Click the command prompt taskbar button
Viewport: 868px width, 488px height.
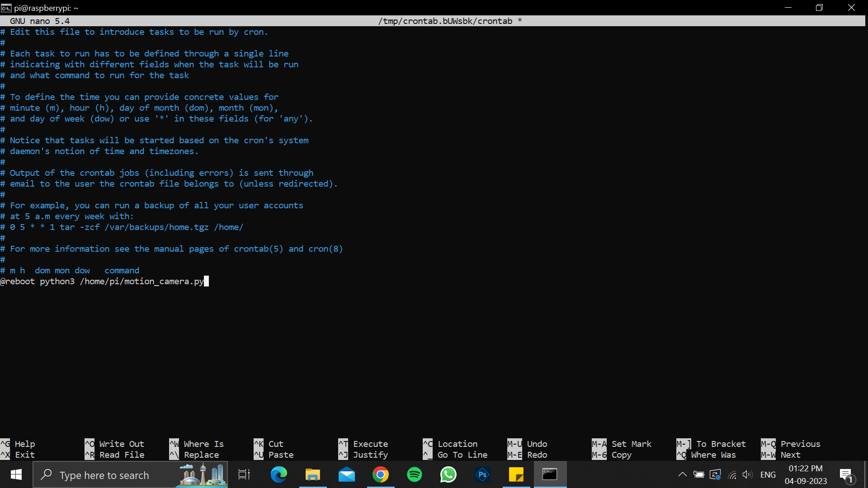[x=550, y=474]
